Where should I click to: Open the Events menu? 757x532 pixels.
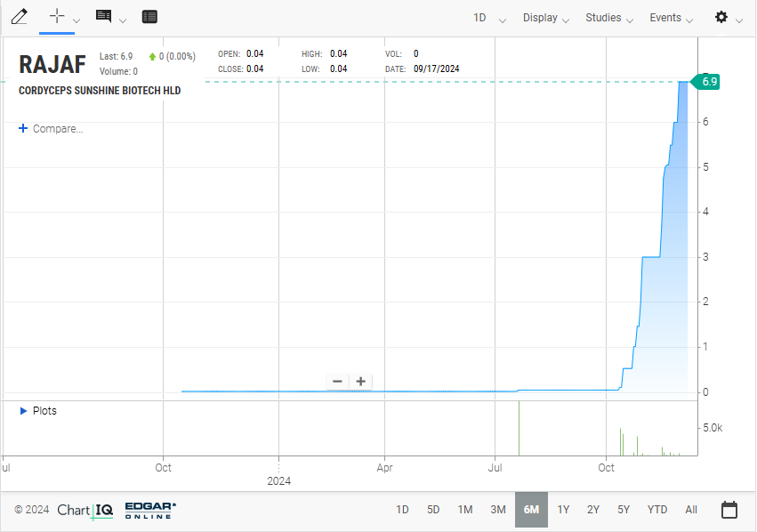(672, 18)
